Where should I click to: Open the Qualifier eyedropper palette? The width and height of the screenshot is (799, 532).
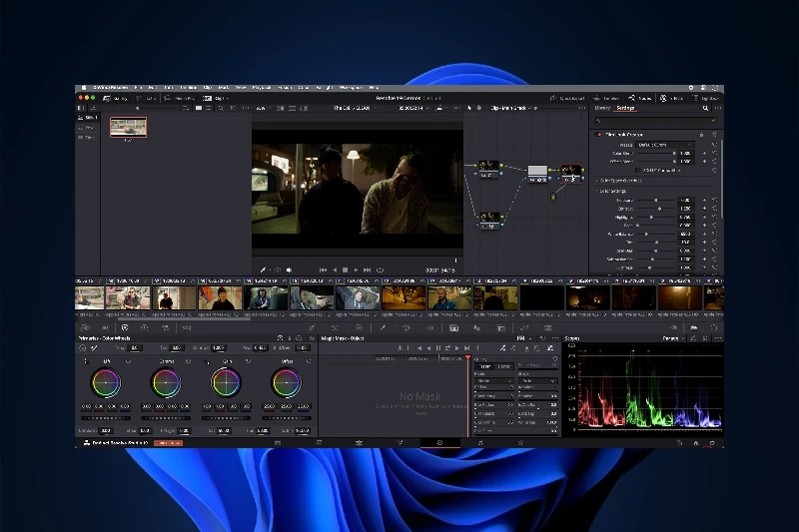click(383, 327)
